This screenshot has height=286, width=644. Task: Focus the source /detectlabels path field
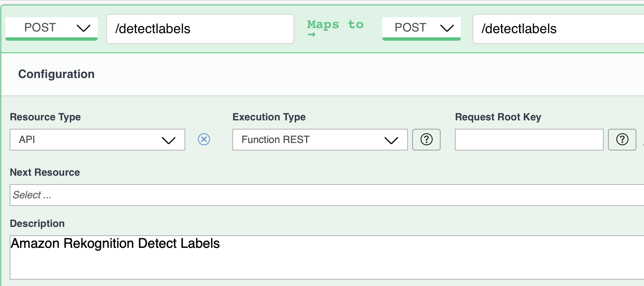tap(200, 29)
